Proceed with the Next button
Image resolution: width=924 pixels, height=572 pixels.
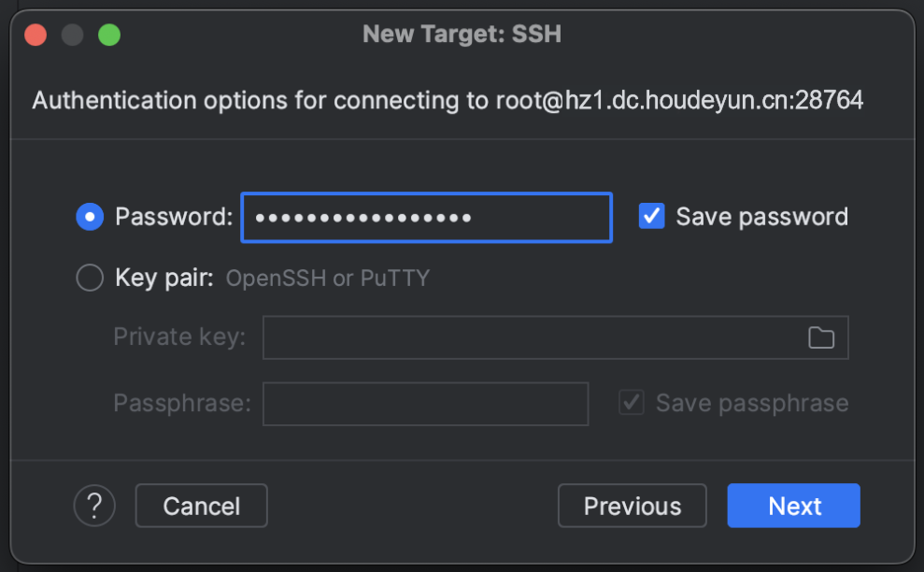click(794, 506)
